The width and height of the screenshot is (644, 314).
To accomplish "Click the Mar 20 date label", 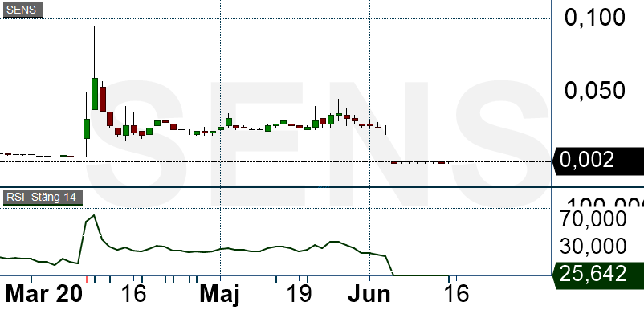I will point(43,295).
